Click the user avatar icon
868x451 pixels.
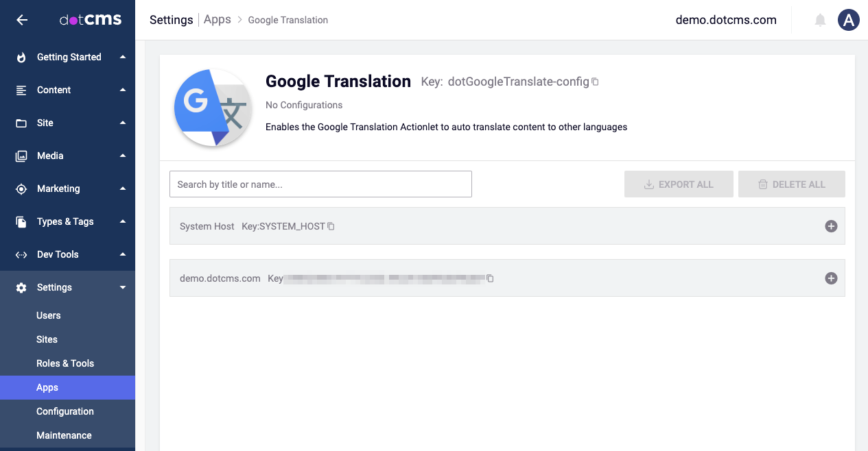849,21
